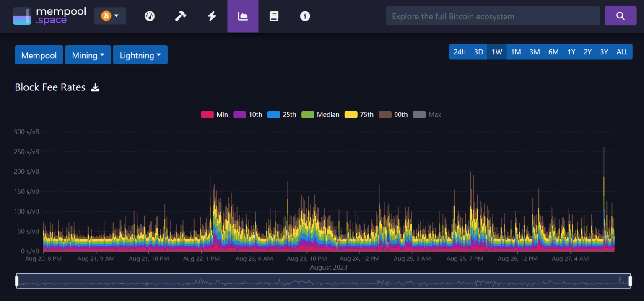The width and height of the screenshot is (644, 301).
Task: Click inside the Bitcoin ecosystem search field
Action: pos(493,16)
